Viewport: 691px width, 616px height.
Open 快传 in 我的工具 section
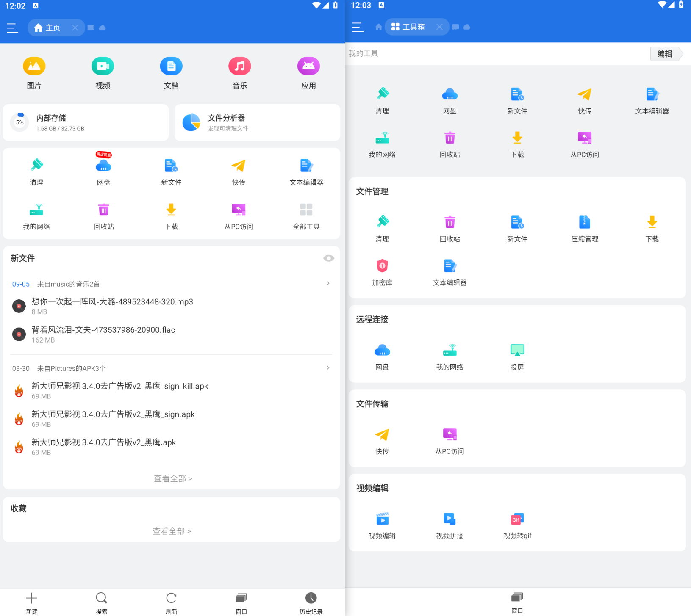585,101
